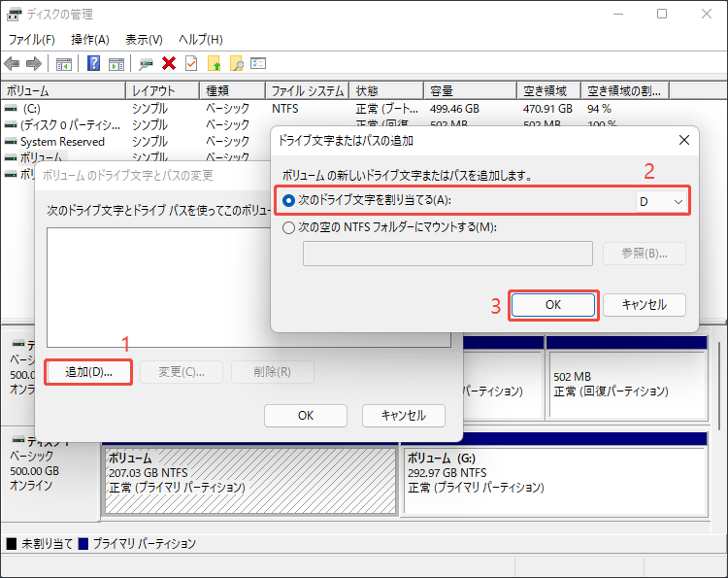The width and height of the screenshot is (728, 578).
Task: Click drive icon of System Reserved row
Action: pos(11,141)
